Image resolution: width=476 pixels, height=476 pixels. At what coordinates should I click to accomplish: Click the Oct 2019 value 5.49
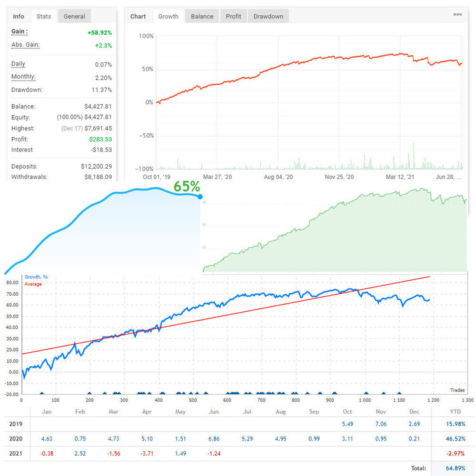click(x=347, y=424)
